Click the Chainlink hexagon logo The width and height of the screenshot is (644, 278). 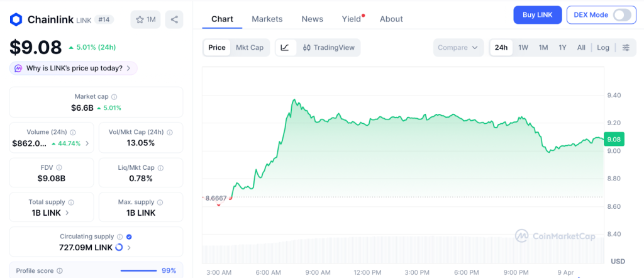point(16,19)
